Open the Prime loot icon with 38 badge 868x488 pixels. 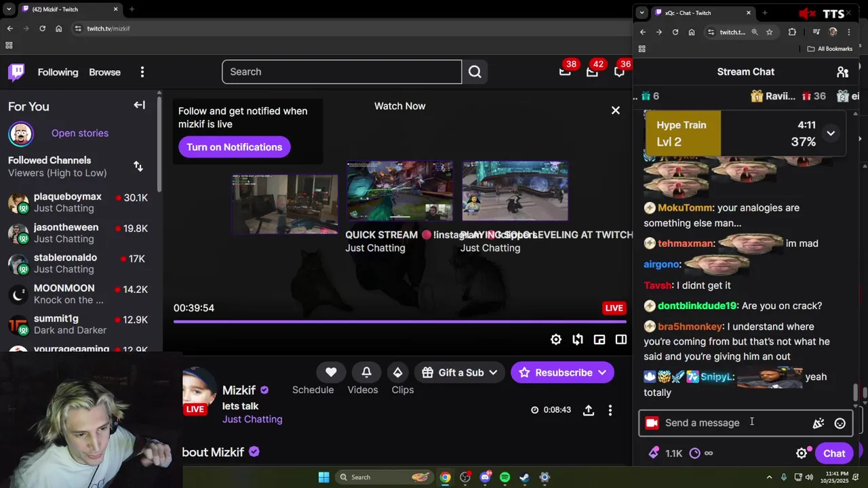[565, 72]
